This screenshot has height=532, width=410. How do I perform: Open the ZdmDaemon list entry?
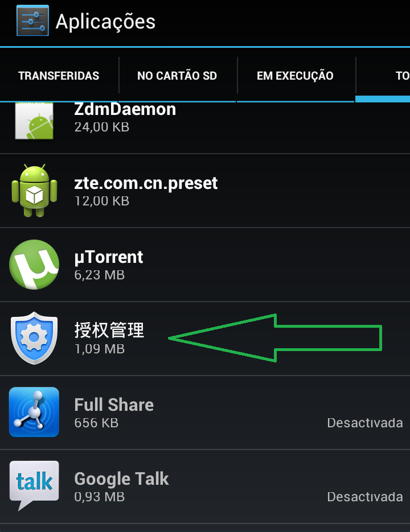pos(205,127)
